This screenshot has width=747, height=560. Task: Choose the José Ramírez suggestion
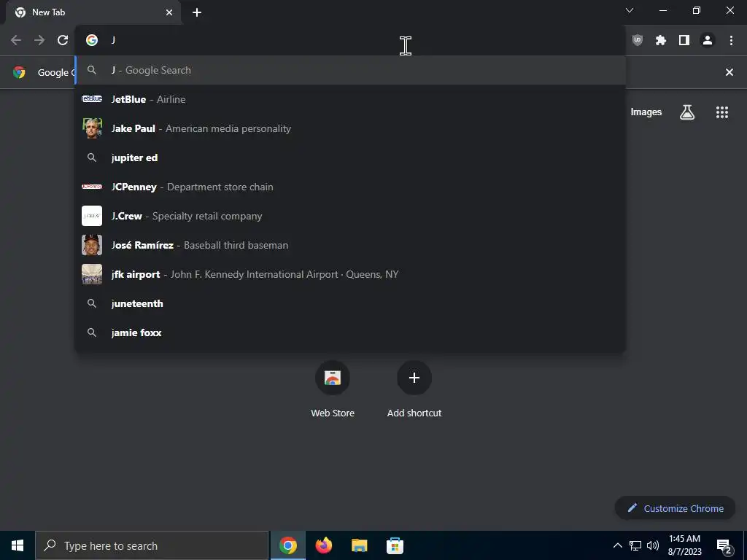tap(350, 245)
